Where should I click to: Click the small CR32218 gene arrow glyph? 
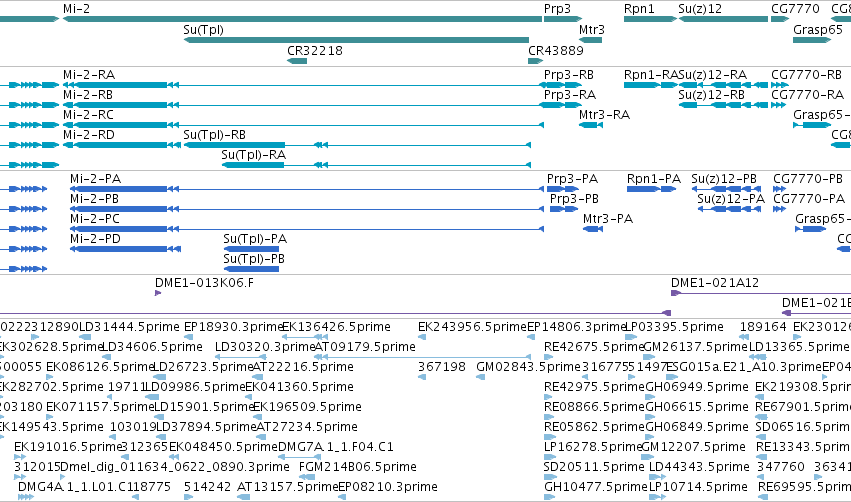297,61
